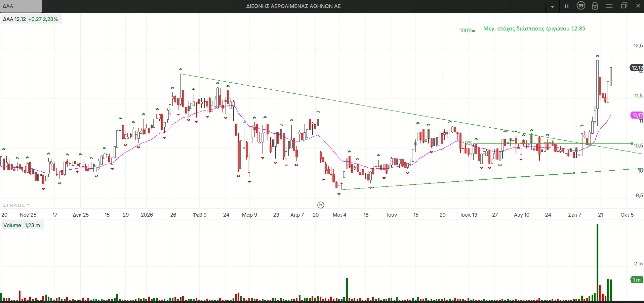
Task: Close the chart window with X icon
Action: point(638,6)
